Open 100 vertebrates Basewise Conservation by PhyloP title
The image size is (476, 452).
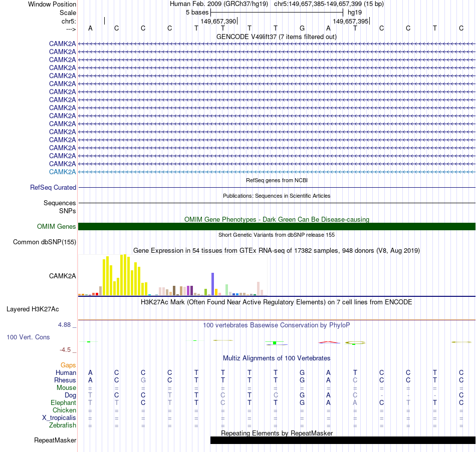[x=277, y=325]
